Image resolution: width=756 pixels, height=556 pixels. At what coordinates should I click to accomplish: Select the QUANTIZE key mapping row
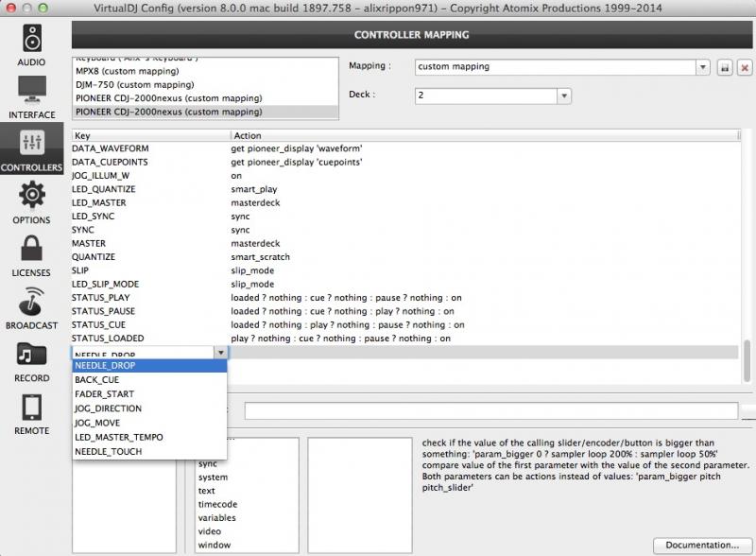[405, 257]
